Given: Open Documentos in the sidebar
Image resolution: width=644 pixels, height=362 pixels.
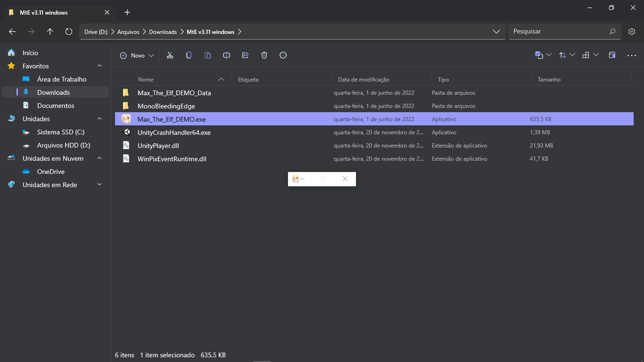Looking at the screenshot, I should (x=56, y=106).
